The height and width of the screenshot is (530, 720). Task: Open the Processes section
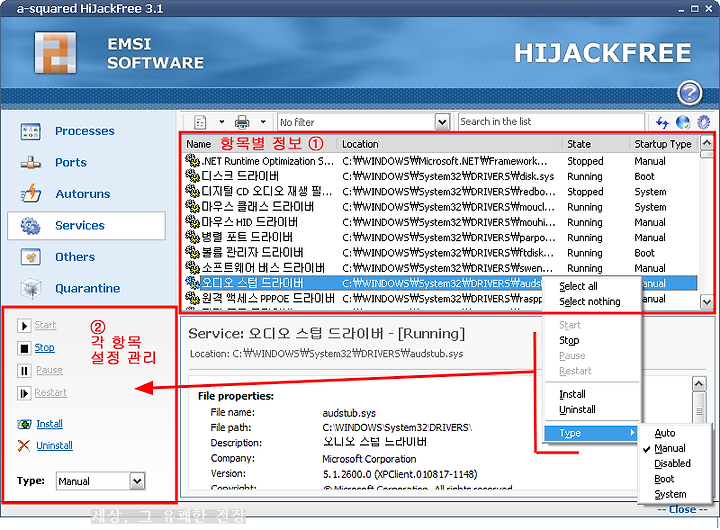84,131
